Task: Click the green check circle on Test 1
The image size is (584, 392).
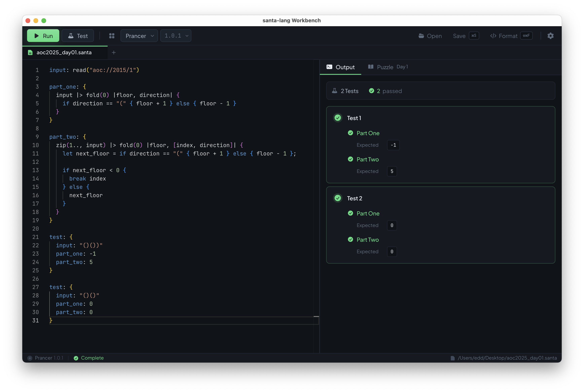Action: (x=338, y=118)
